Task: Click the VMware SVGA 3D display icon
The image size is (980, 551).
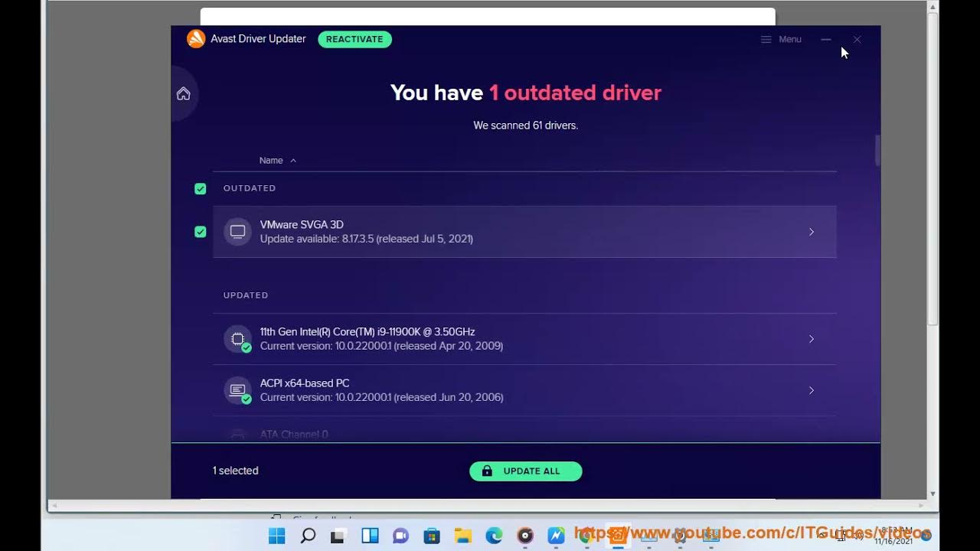Action: click(x=237, y=232)
